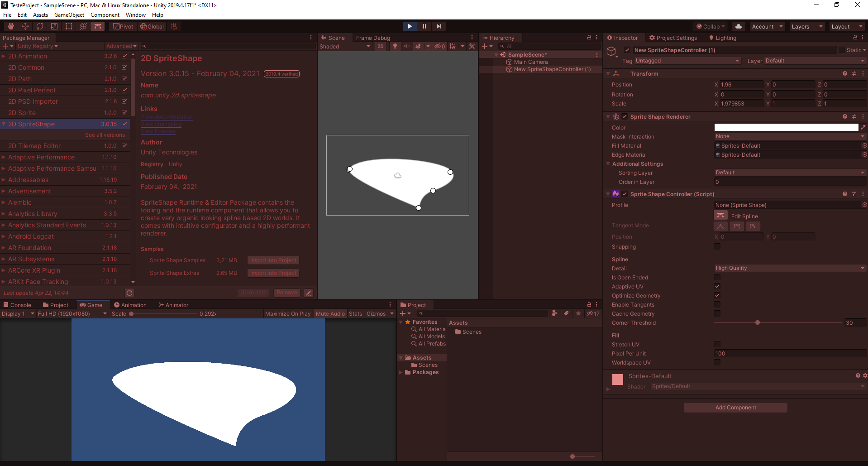Select the custom editor tools button

coord(97,26)
